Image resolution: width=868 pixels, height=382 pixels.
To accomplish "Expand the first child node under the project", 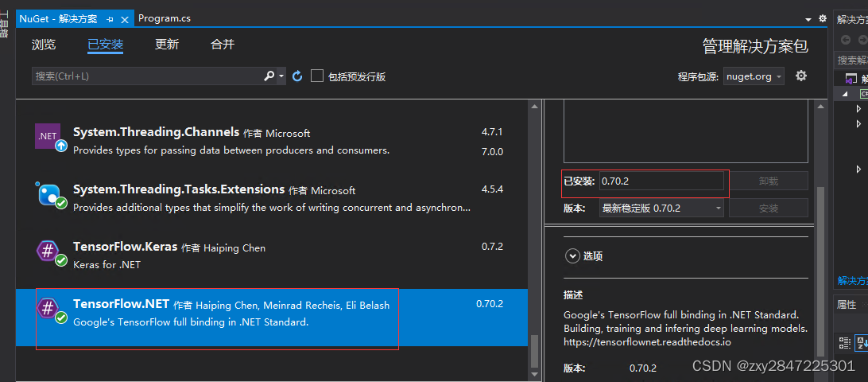I will coord(858,109).
